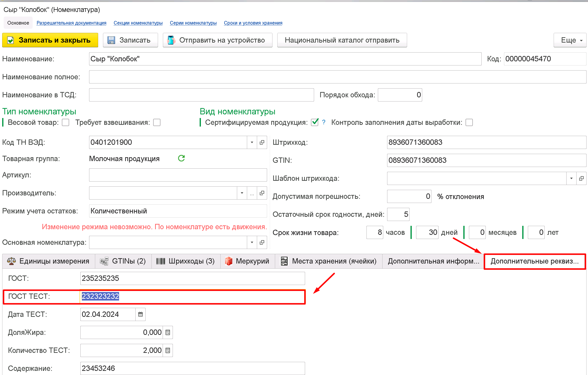Expand the 'Код ТН ВЭД' dropdown

252,142
